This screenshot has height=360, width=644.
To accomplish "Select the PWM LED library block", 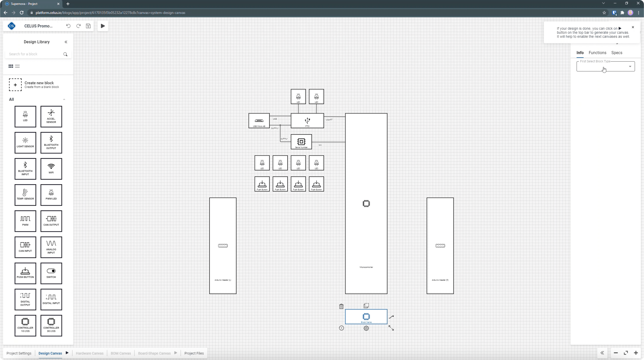I will click(51, 195).
